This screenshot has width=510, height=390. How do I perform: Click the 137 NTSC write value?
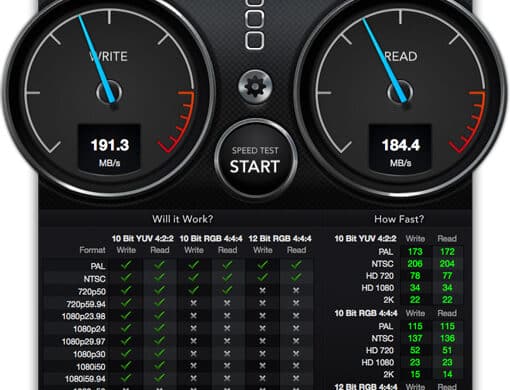[x=415, y=338]
